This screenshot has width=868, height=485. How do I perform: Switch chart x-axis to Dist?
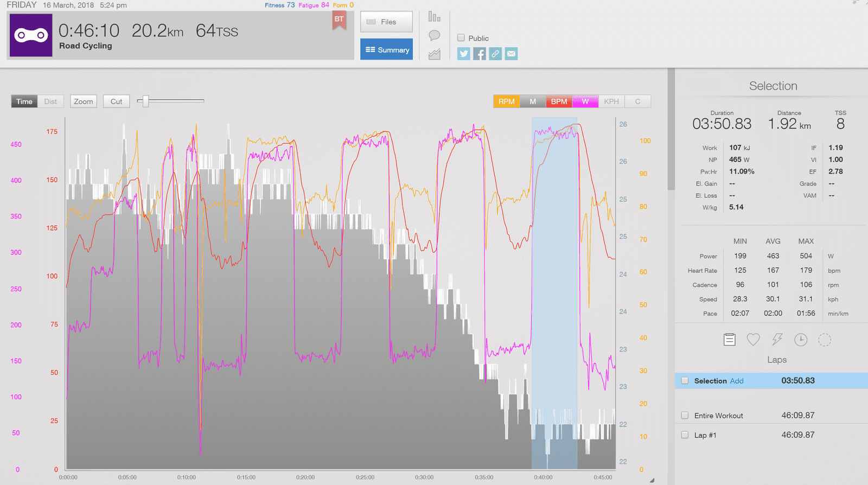[50, 101]
